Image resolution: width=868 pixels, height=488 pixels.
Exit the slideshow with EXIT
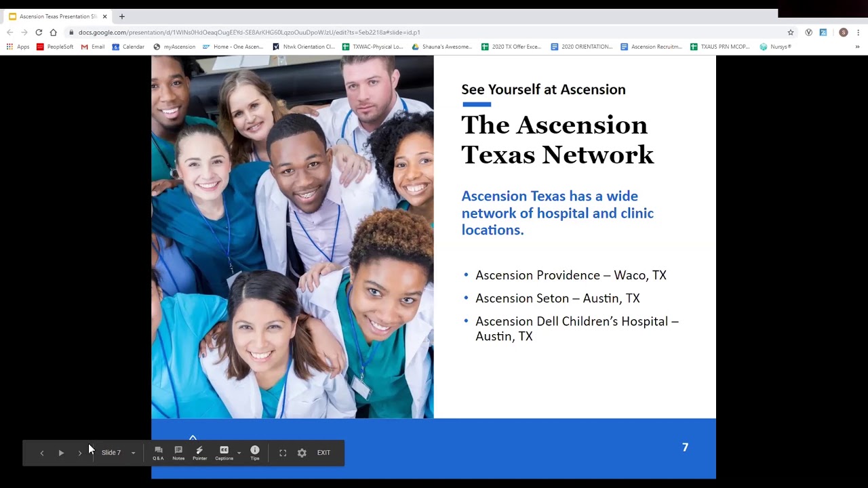tap(323, 453)
